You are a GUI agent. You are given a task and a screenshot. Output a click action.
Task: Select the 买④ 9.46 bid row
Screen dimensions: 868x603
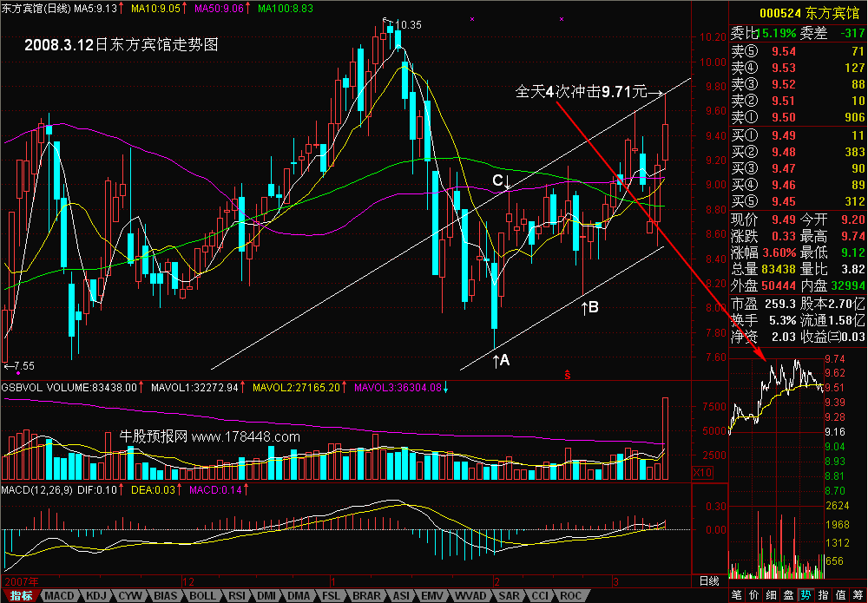(x=798, y=186)
